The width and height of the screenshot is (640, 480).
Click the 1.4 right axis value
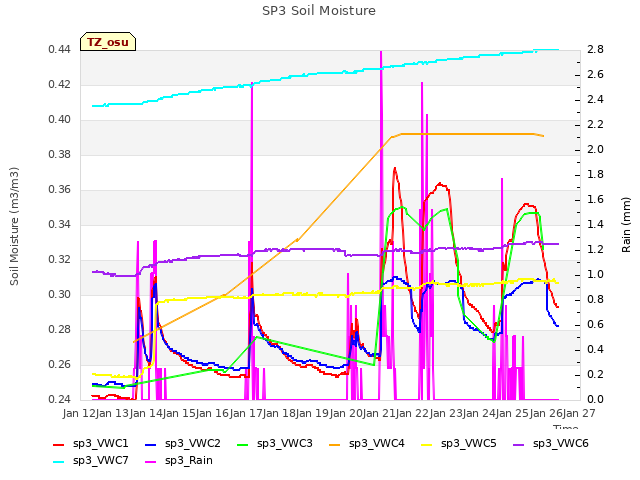(x=595, y=225)
